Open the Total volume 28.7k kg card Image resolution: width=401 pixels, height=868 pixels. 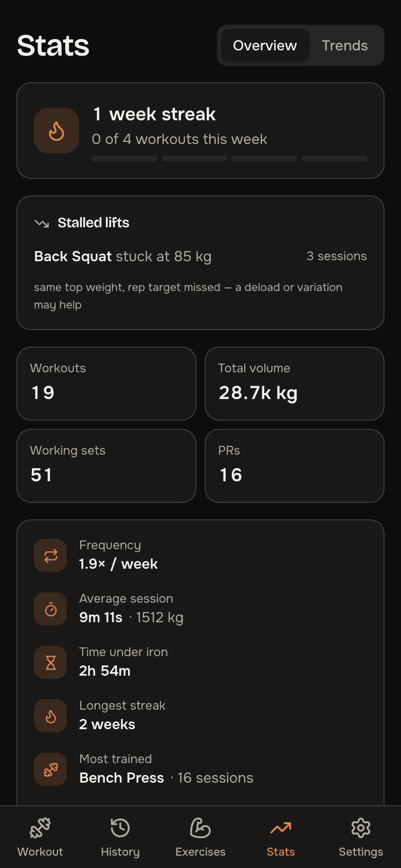pyautogui.click(x=295, y=384)
